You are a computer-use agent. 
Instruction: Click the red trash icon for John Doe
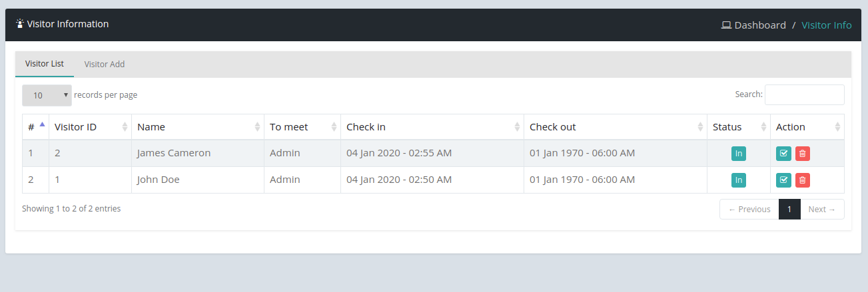[803, 180]
